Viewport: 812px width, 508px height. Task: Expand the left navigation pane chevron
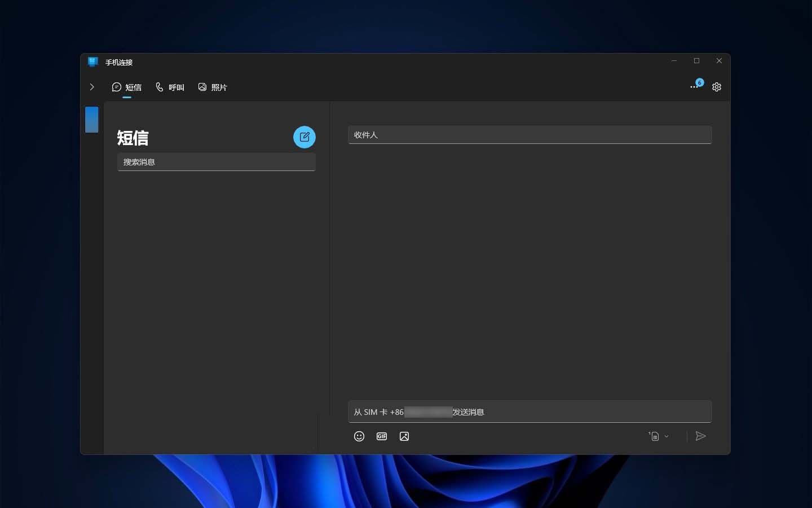pyautogui.click(x=92, y=87)
